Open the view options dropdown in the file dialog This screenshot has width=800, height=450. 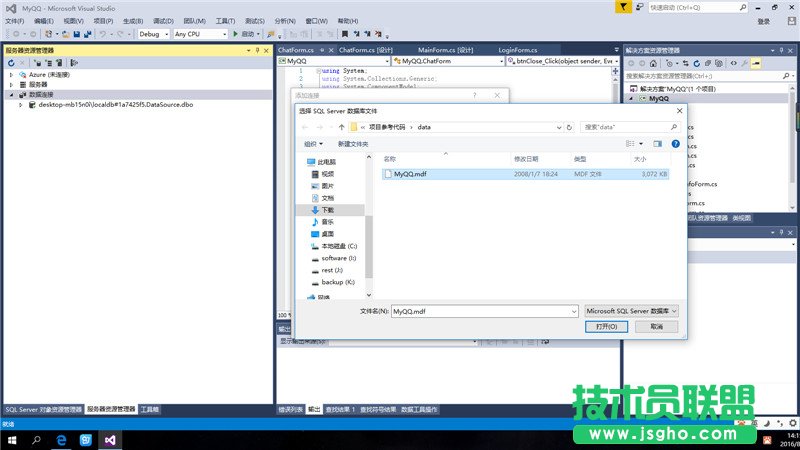tap(641, 144)
